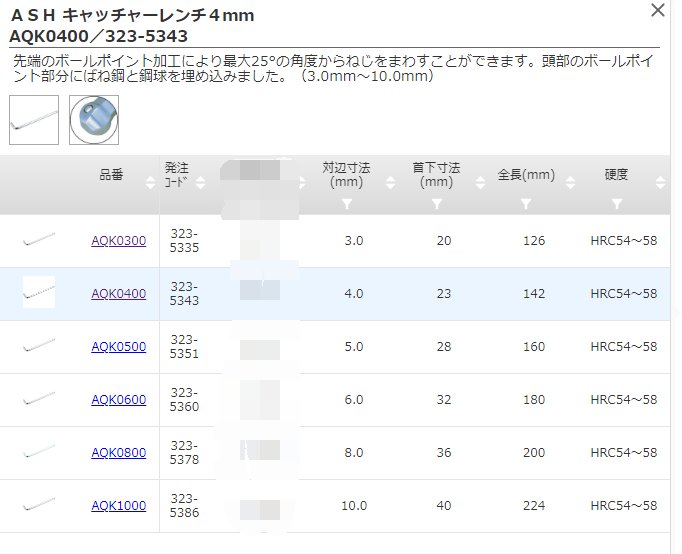This screenshot has width=682, height=554.
Task: Open the AQK1000 product link
Action: coord(118,506)
